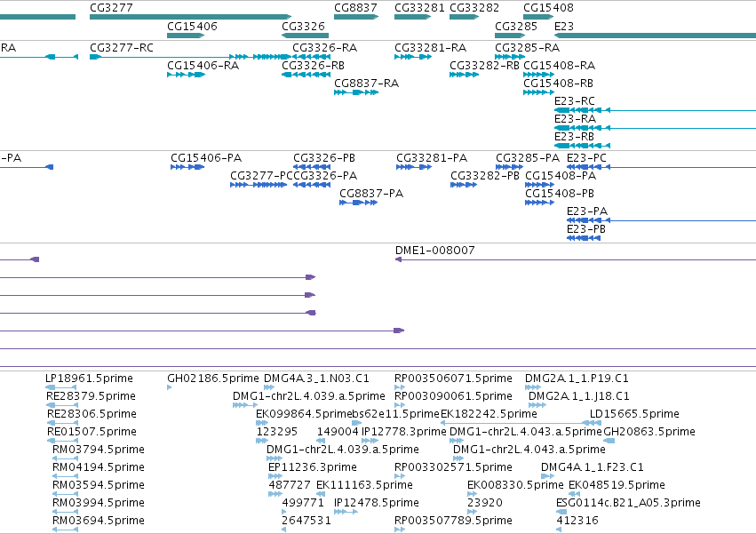Viewport: 756px width, 534px height.
Task: Click the RE28306.5prime EST label
Action: click(x=92, y=414)
